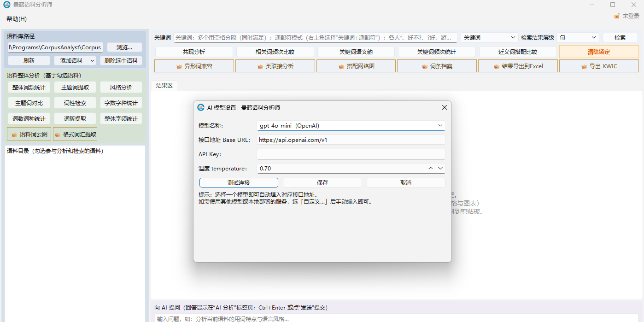644x322 pixels.
Task: Click the 测试连接 button
Action: tap(239, 183)
